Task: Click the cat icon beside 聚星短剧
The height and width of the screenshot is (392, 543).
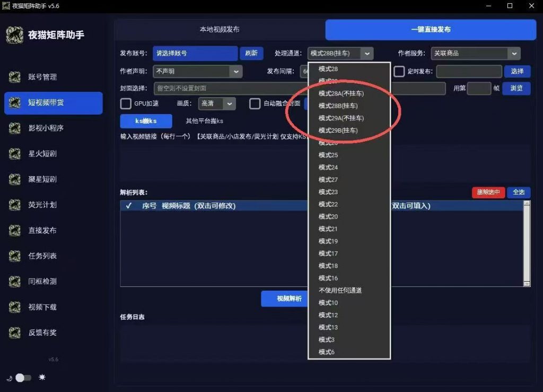Action: click(14, 179)
